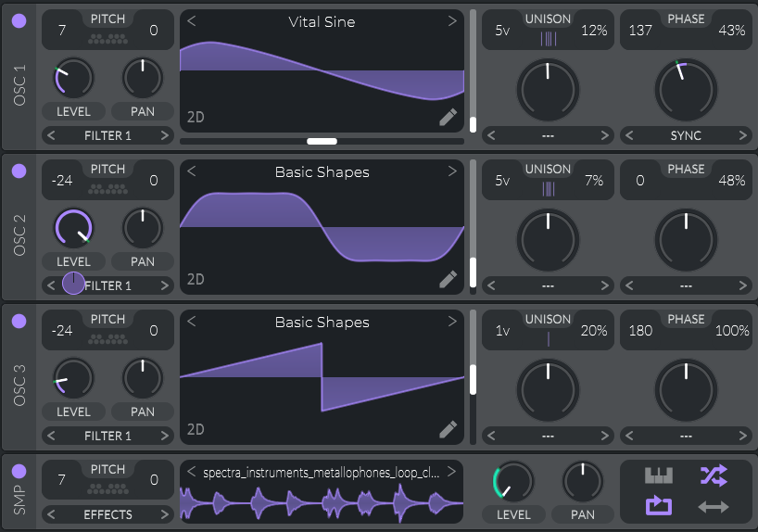Switch OSC 1 2D view mode

(x=196, y=117)
